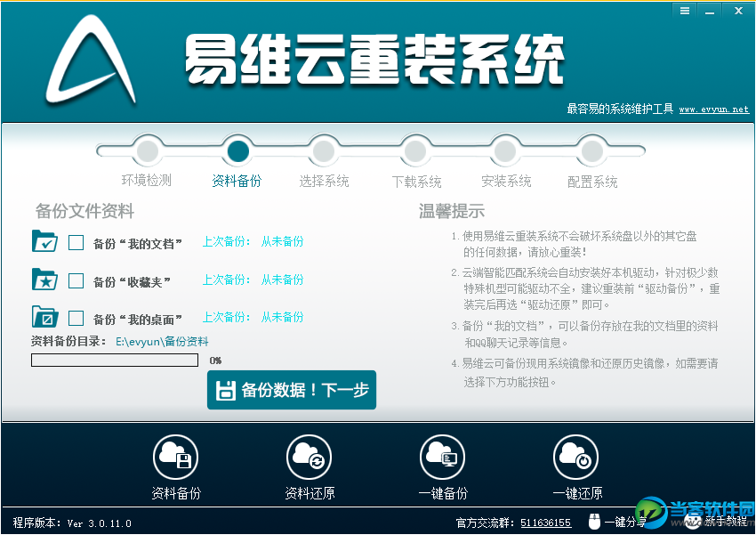Image resolution: width=756 pixels, height=535 pixels.
Task: Open 资料还原 cloud icon at bottom
Action: (309, 457)
